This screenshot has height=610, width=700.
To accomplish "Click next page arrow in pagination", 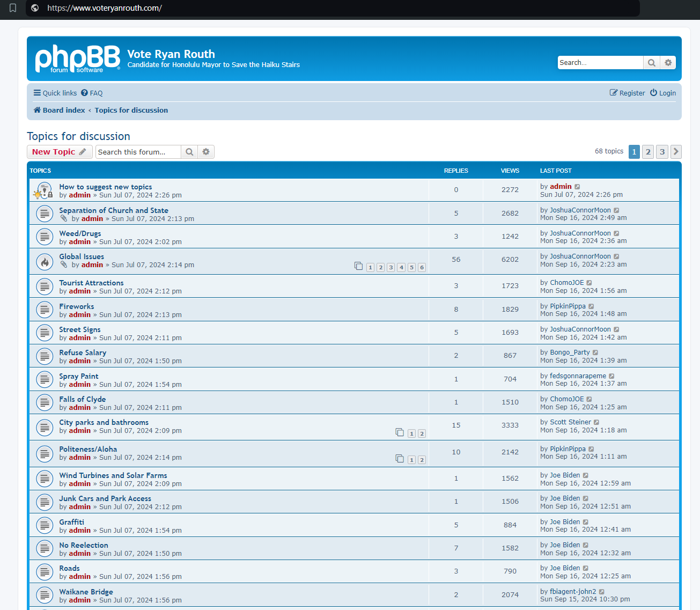I will point(676,152).
